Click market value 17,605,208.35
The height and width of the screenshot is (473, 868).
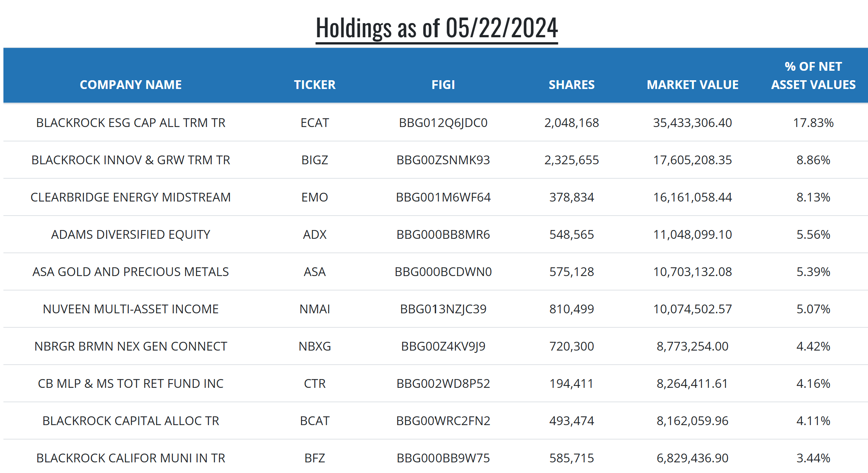[x=692, y=160]
